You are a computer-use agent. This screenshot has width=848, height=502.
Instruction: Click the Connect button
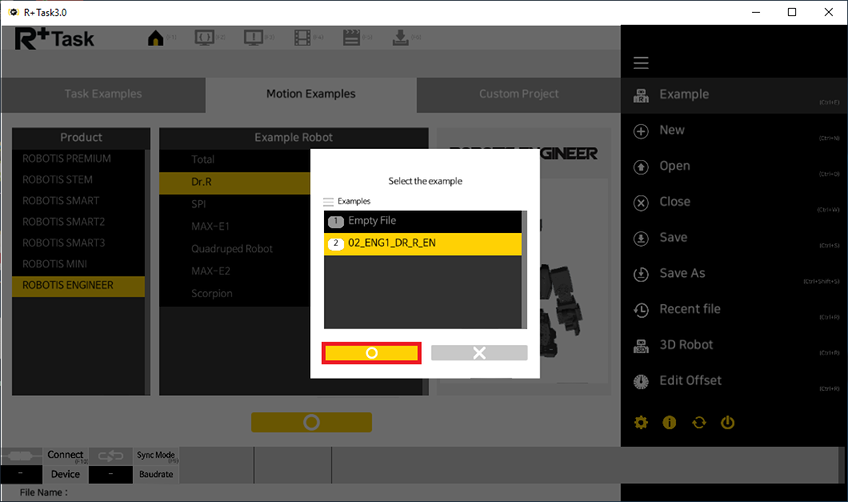coord(65,455)
